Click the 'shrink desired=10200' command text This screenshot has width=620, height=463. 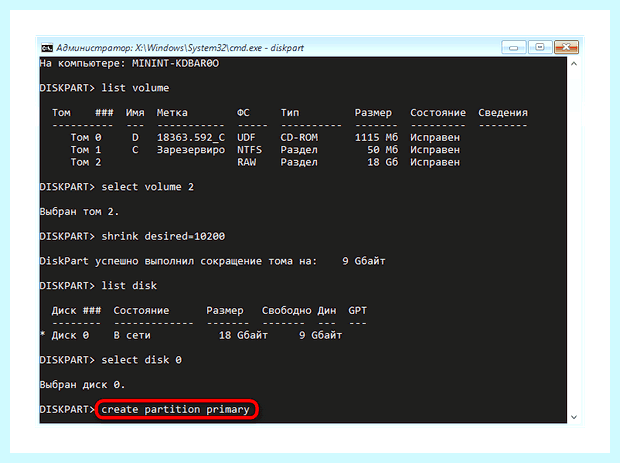coord(163,236)
